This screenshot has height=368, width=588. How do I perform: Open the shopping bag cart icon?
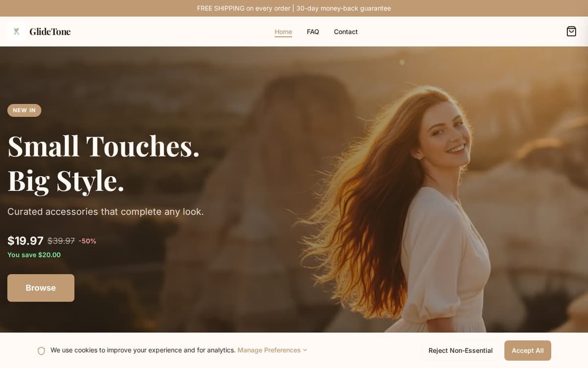click(571, 31)
